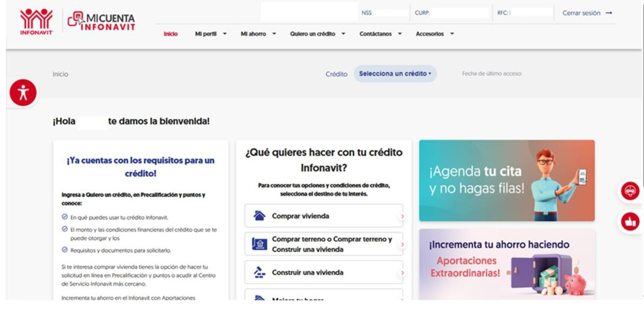Screen dimensions: 644x321
Task: Click text En qué puedes usar tu crédito Infonavit
Action: pos(119,218)
